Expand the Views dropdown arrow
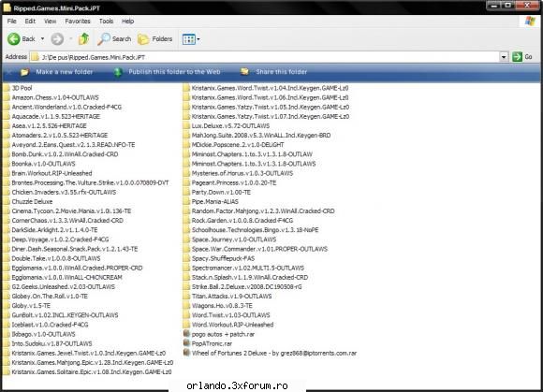 coord(198,39)
